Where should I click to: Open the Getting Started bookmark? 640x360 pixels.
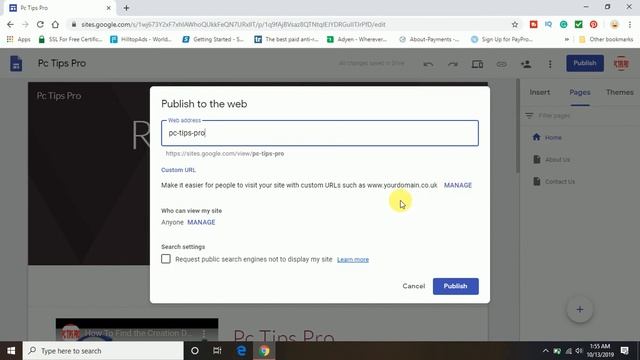[213, 39]
